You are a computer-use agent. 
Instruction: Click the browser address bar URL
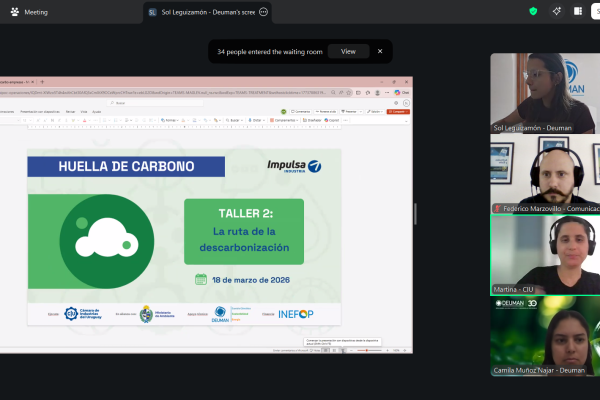163,93
